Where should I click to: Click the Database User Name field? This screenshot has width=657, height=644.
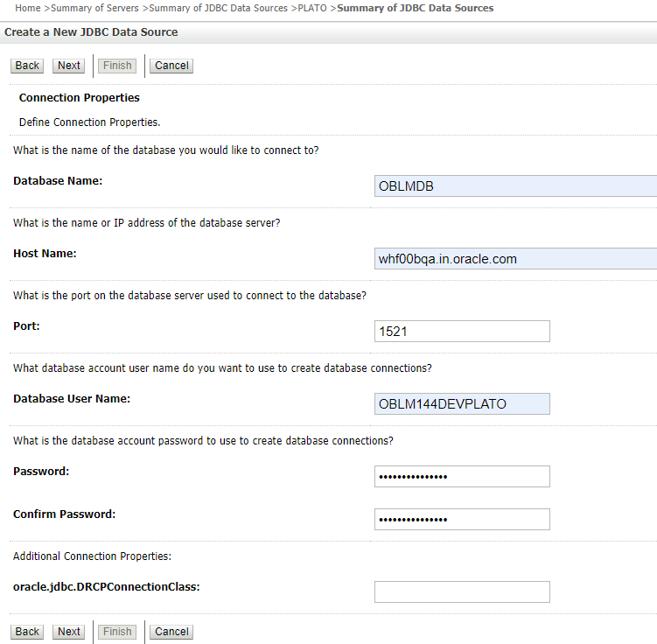click(x=462, y=404)
